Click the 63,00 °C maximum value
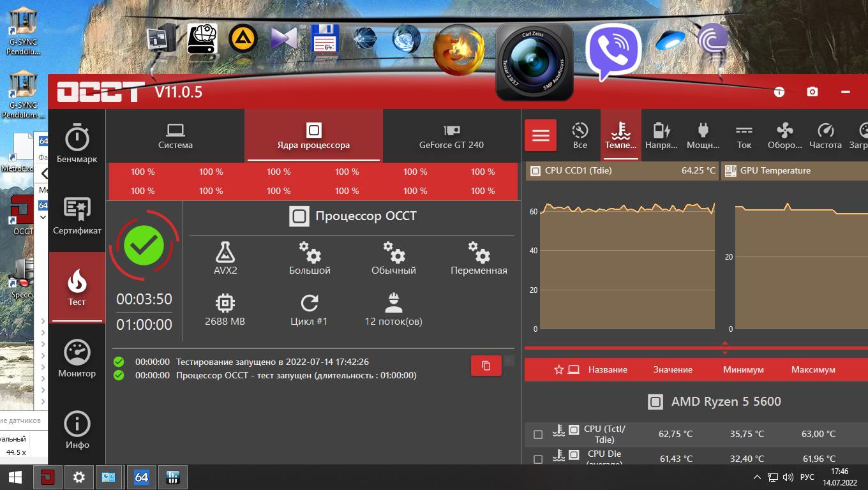Screen dimensions: 868x490 [x=818, y=434]
